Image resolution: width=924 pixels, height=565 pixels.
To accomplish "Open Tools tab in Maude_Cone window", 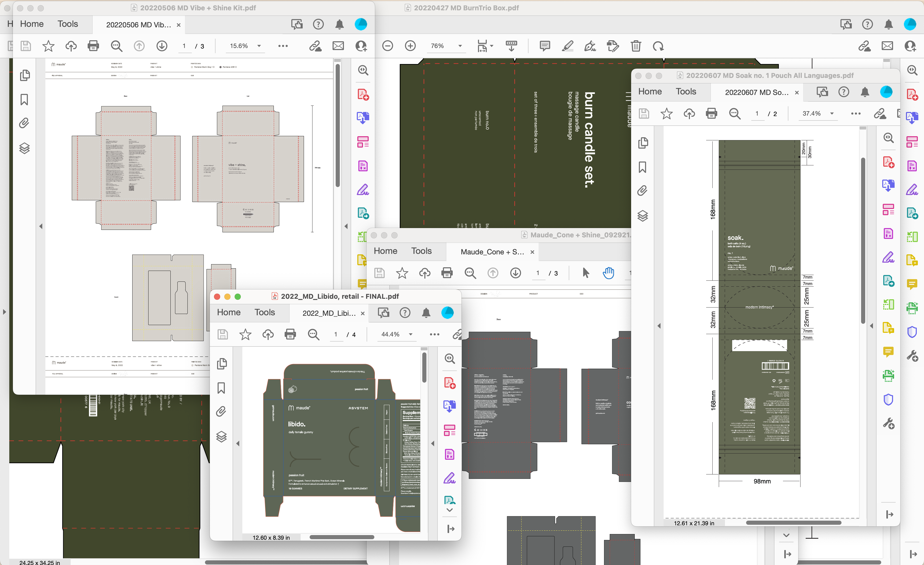I will 422,251.
